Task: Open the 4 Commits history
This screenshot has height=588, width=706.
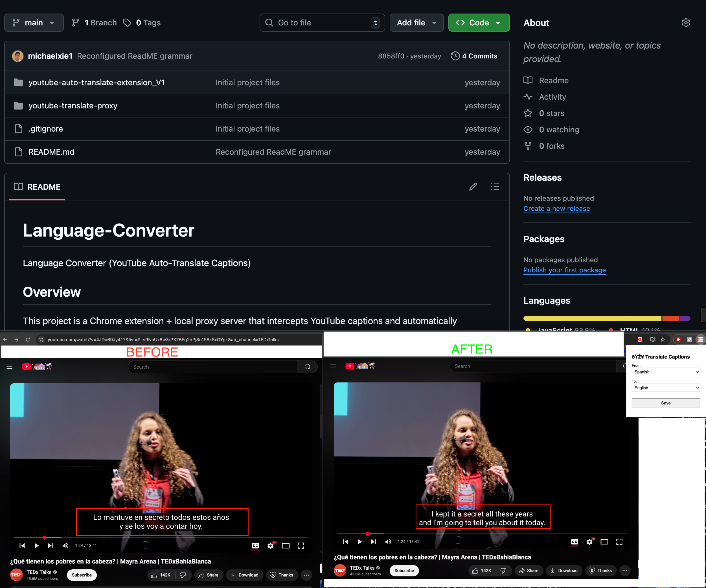Action: [x=474, y=56]
